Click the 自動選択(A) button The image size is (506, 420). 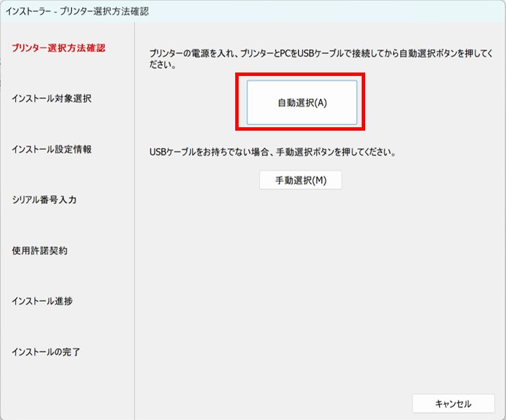(x=302, y=103)
